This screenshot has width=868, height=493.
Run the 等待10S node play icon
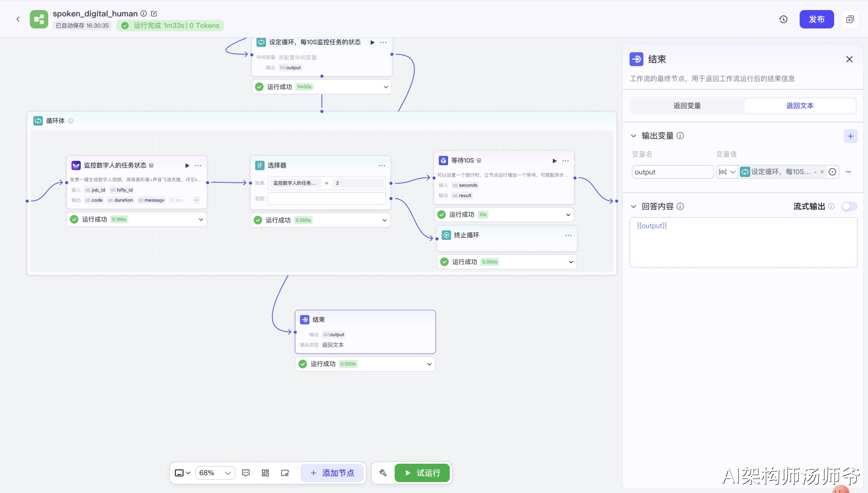[x=555, y=161]
